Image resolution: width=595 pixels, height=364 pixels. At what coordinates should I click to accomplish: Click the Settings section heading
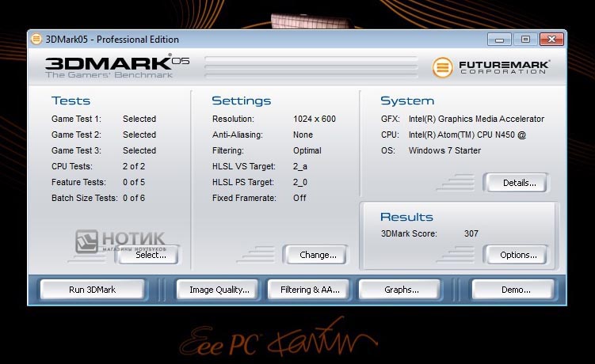242,100
